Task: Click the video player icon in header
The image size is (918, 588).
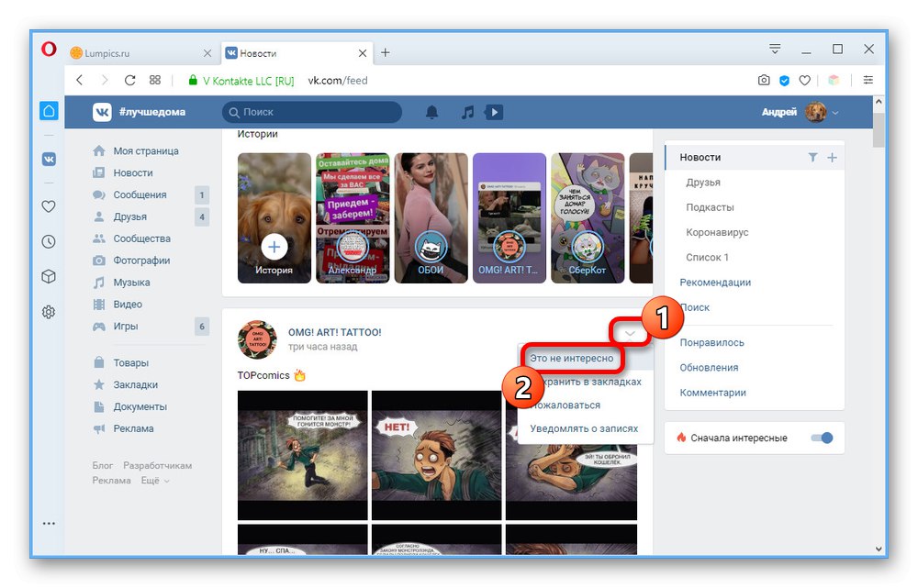Action: 494,112
